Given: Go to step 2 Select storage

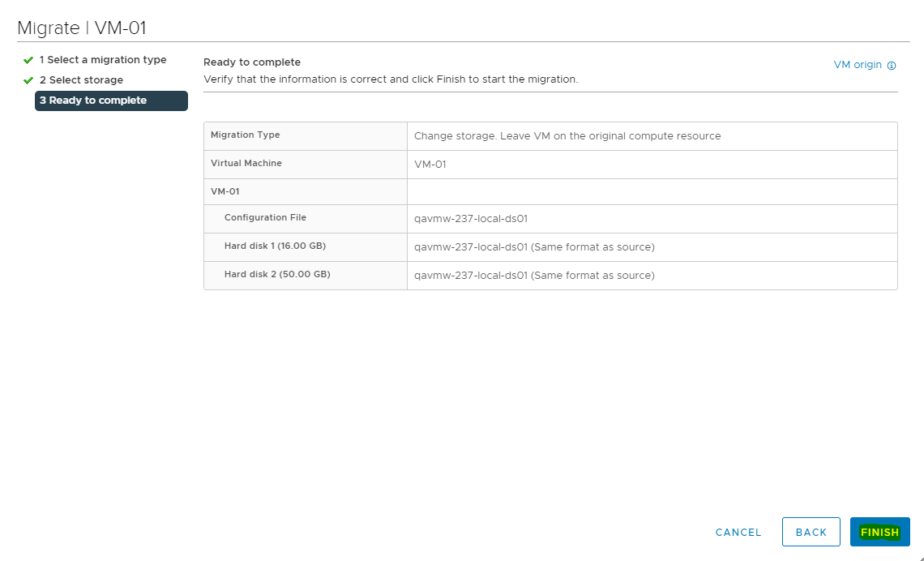Looking at the screenshot, I should [81, 80].
